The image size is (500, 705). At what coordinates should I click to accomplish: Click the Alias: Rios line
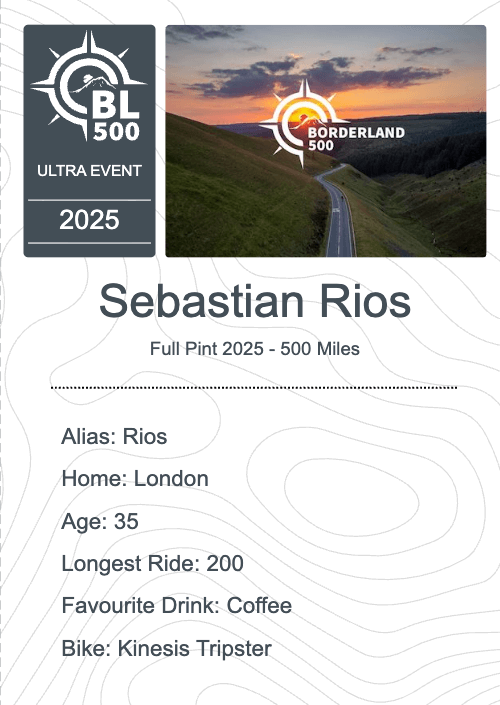point(114,437)
